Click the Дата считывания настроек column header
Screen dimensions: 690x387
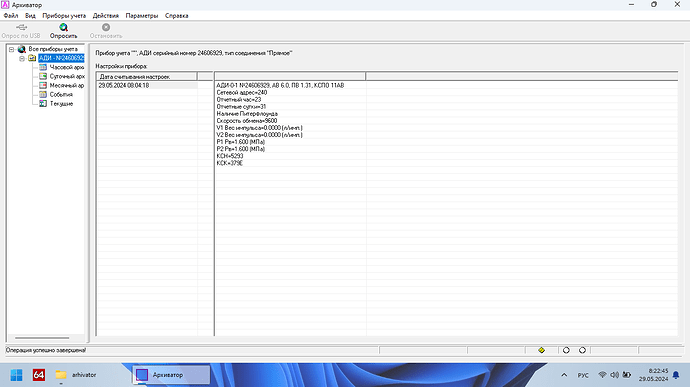click(147, 77)
